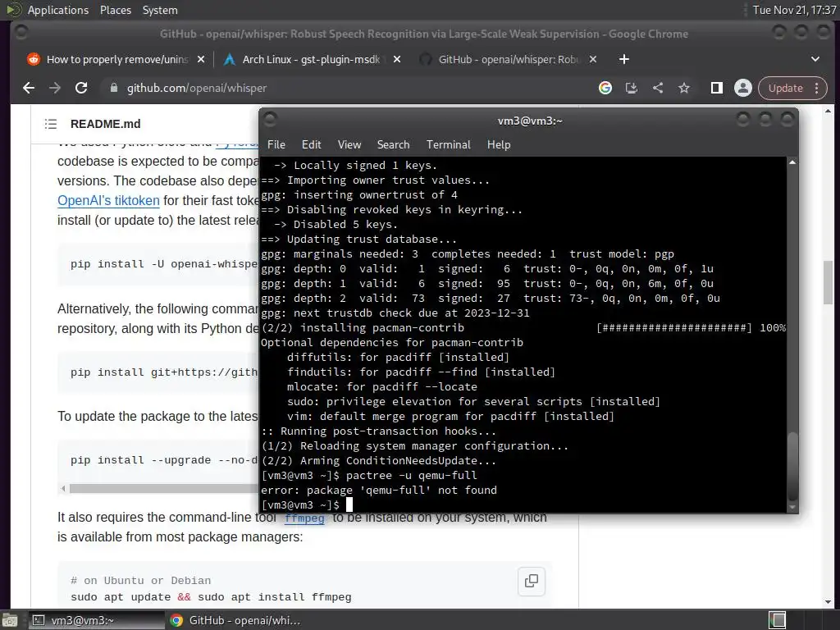Screen dimensions: 840x630
Task: Open README outline list icon
Action: pyautogui.click(x=51, y=124)
